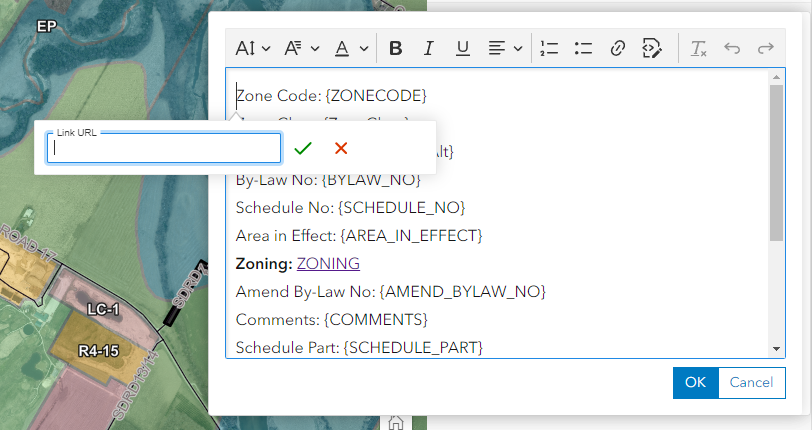Click the Cancel button

click(x=751, y=383)
